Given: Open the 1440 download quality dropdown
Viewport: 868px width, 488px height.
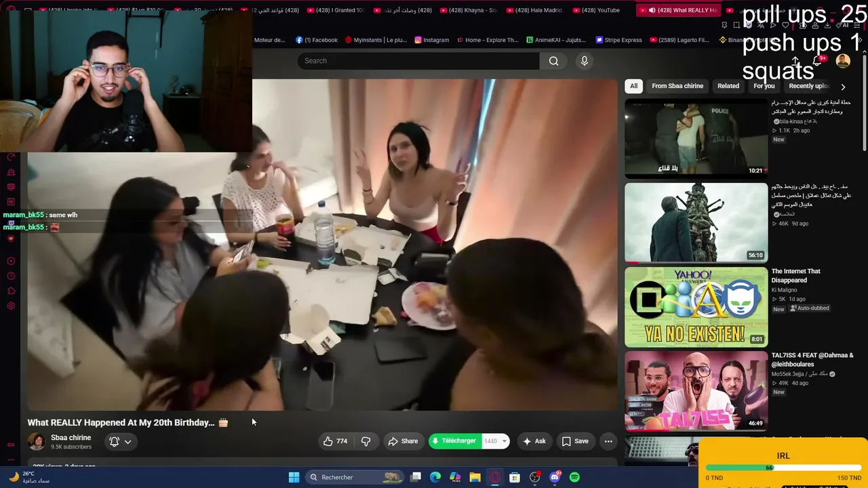Looking at the screenshot, I should pos(496,441).
